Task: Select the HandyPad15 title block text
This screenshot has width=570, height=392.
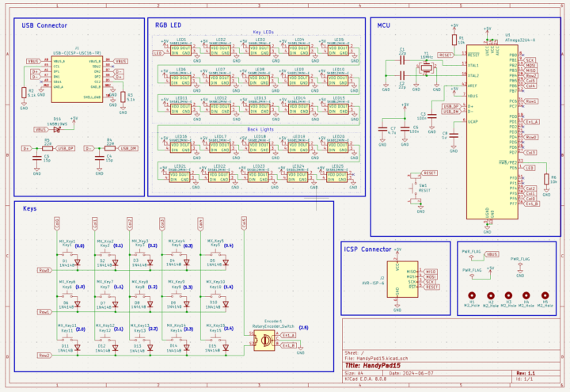Action: pyautogui.click(x=372, y=364)
